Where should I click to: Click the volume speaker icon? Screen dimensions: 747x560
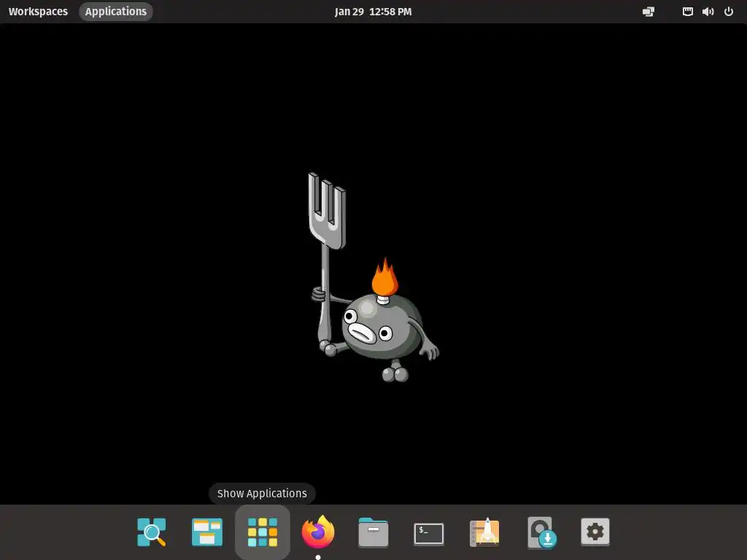(708, 12)
